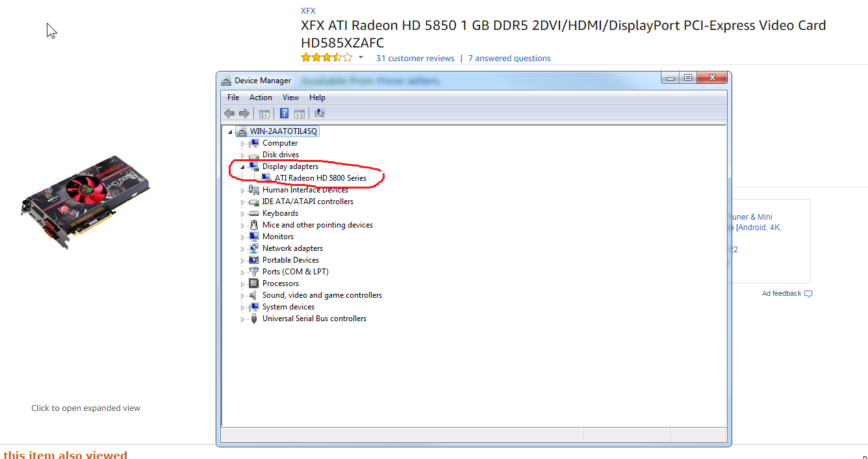The height and width of the screenshot is (459, 868).
Task: Open the 7 answered questions link
Action: click(x=509, y=59)
